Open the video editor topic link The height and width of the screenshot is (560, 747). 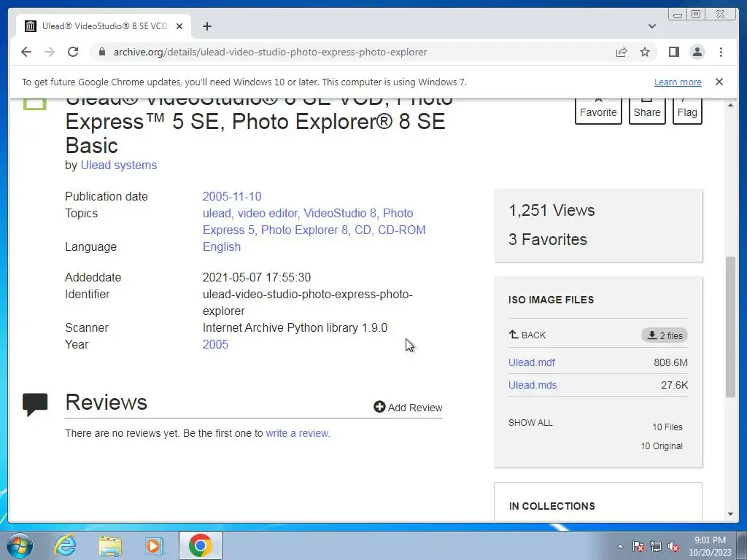click(x=268, y=213)
